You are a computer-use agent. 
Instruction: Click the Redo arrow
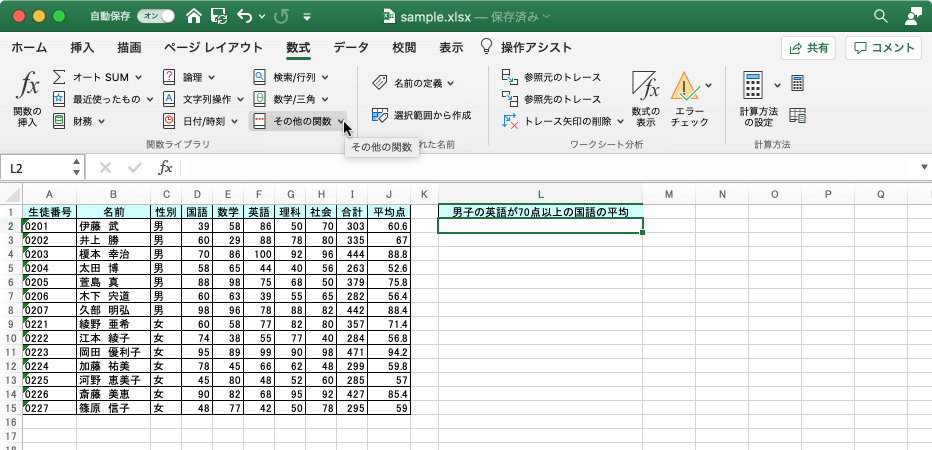(281, 17)
